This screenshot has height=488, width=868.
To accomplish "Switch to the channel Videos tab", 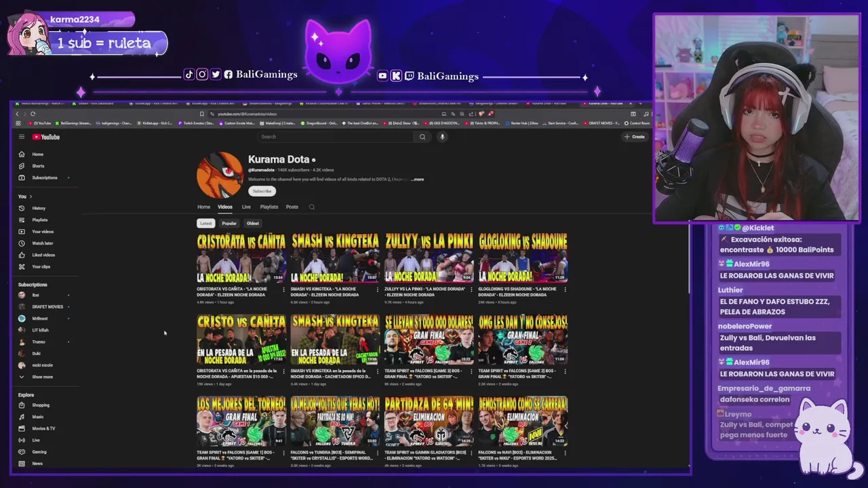I will pyautogui.click(x=225, y=207).
